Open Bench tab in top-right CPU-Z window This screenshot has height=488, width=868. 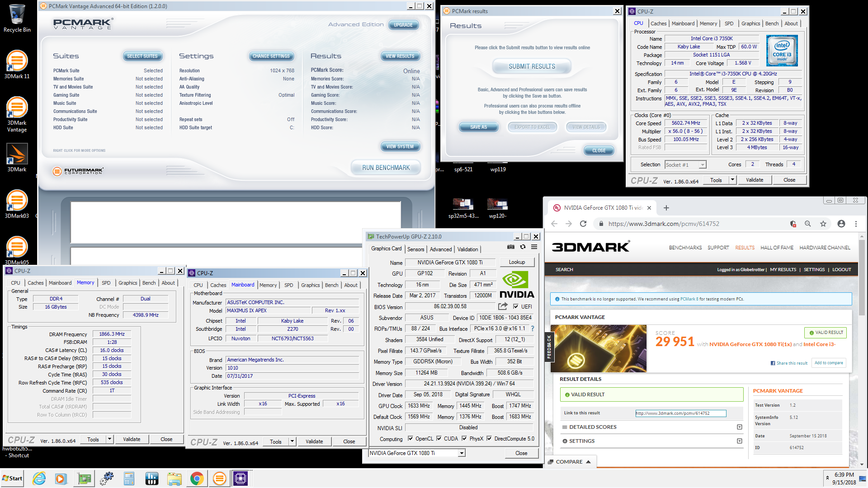tap(772, 23)
